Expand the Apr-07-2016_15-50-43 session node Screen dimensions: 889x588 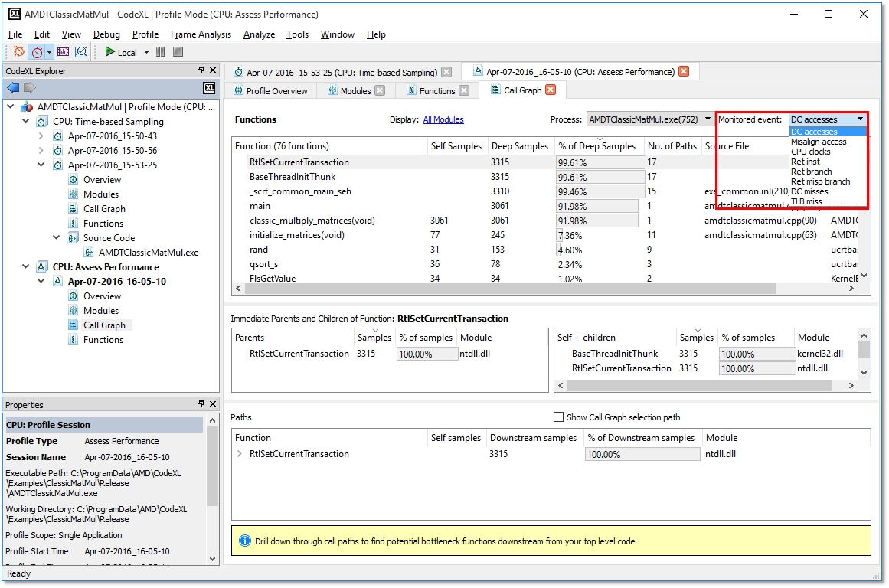[x=41, y=136]
